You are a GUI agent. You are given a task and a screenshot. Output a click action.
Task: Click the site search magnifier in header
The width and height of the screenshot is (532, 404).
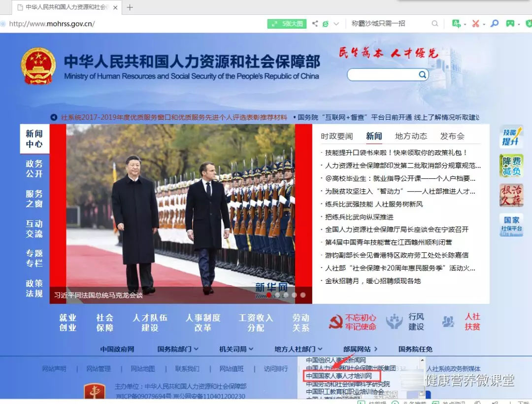[422, 74]
